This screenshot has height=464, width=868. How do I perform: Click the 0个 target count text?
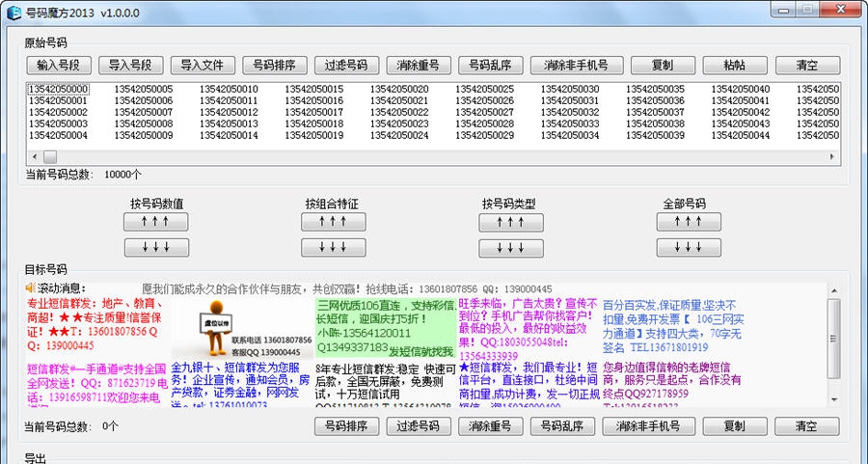110,427
